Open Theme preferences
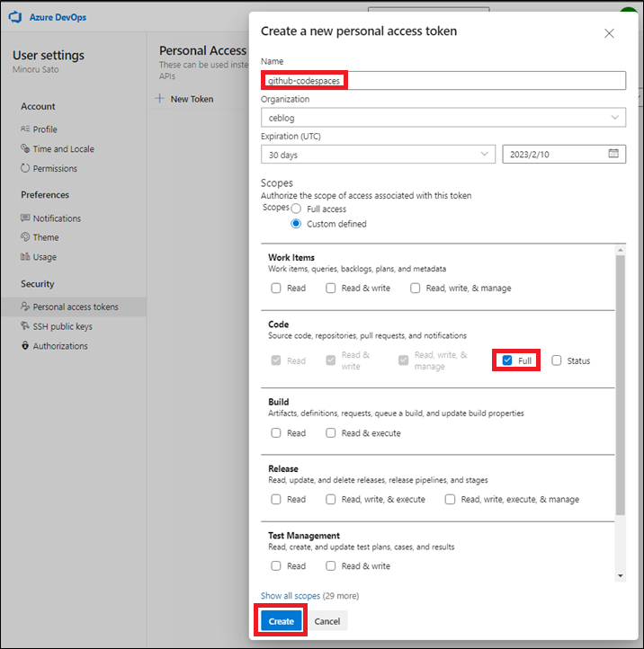Screen dimensions: 644x649 point(46,237)
